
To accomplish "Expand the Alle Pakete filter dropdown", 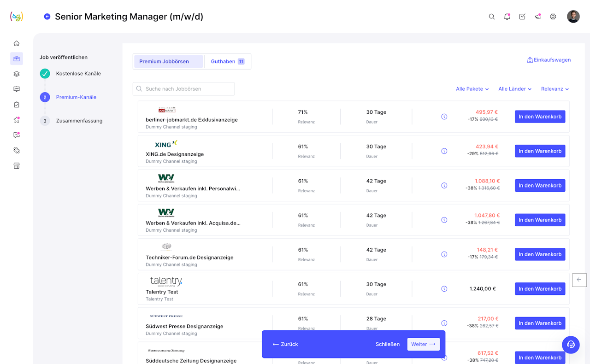I will [472, 89].
